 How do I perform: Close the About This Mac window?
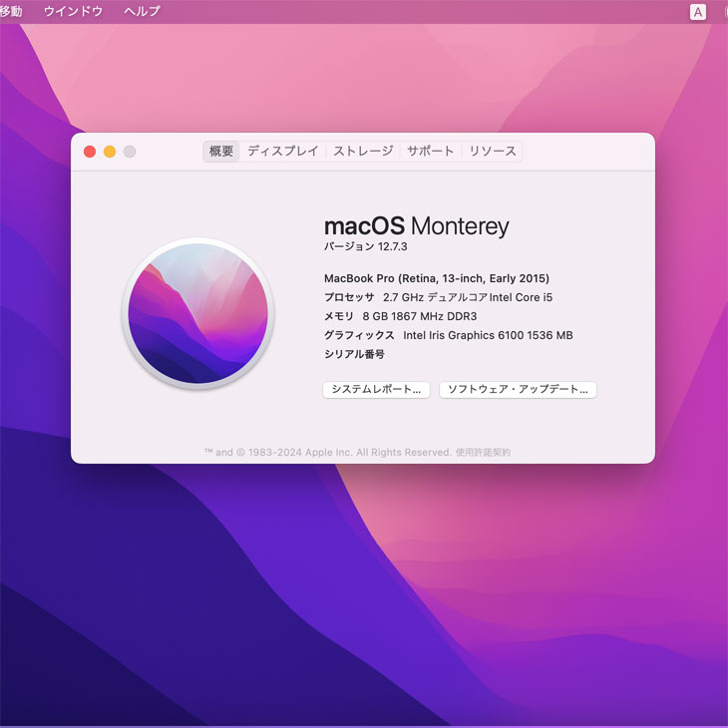(90, 152)
